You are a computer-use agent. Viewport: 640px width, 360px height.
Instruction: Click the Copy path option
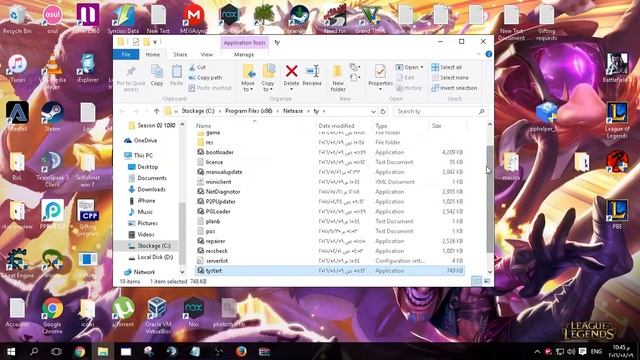(x=205, y=78)
